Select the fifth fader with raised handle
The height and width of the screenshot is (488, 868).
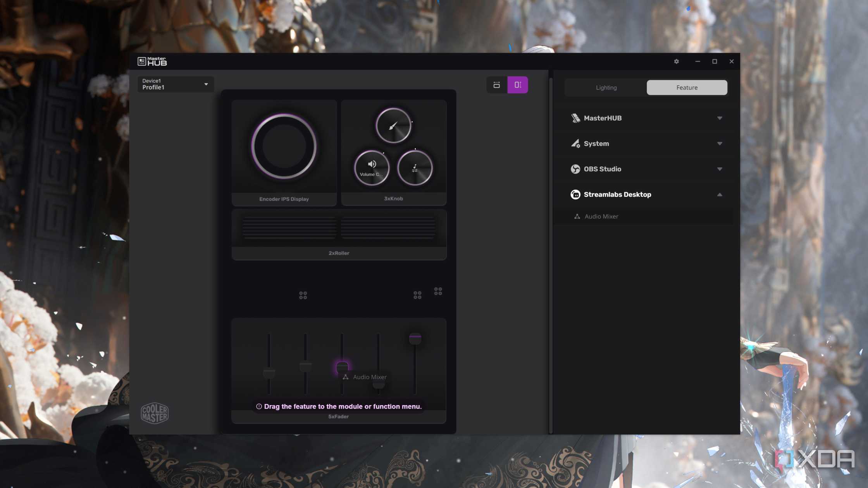coord(415,338)
